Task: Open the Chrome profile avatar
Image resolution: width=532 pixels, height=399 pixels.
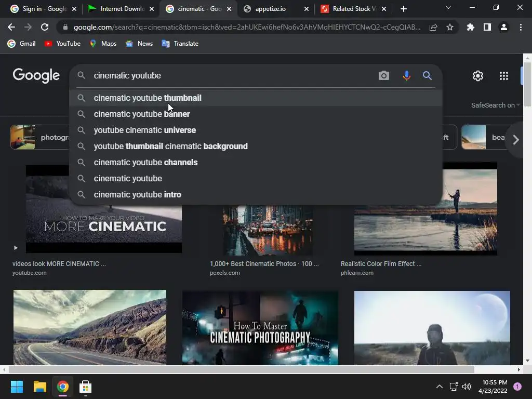Action: point(504,27)
